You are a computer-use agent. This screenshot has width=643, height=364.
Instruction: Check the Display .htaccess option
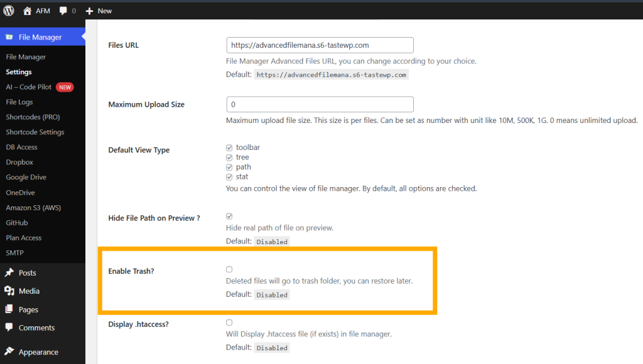(x=229, y=322)
